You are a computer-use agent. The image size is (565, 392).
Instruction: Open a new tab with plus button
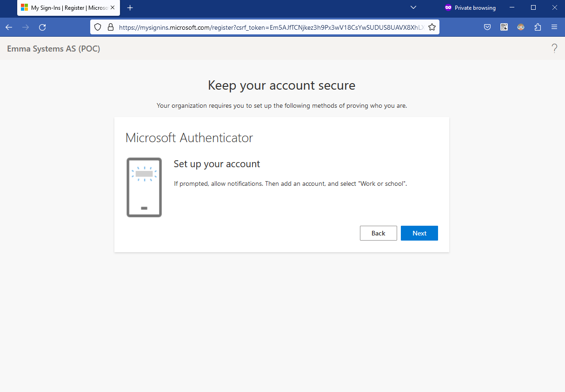[x=130, y=8]
